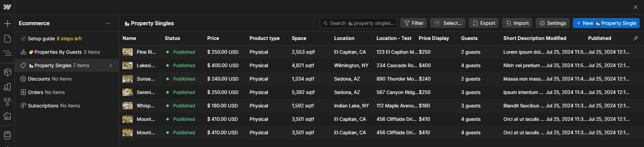Viewport: 644px width, 147px height.
Task: Click the Export button
Action: click(x=484, y=23)
